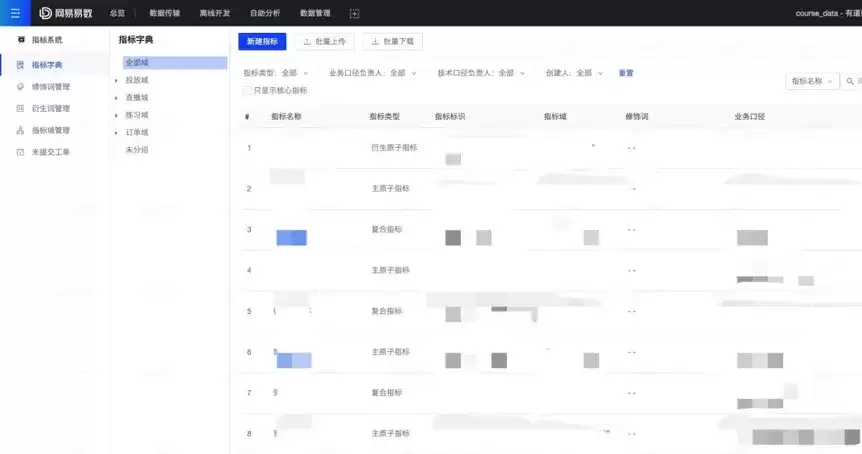The height and width of the screenshot is (454, 862).
Task: Click the download icon in 批量下载
Action: pos(375,42)
